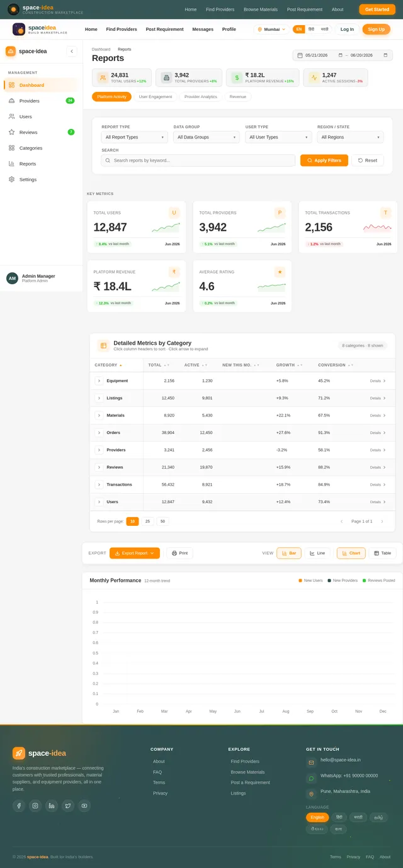Switch language to मराठी in header

(324, 29)
